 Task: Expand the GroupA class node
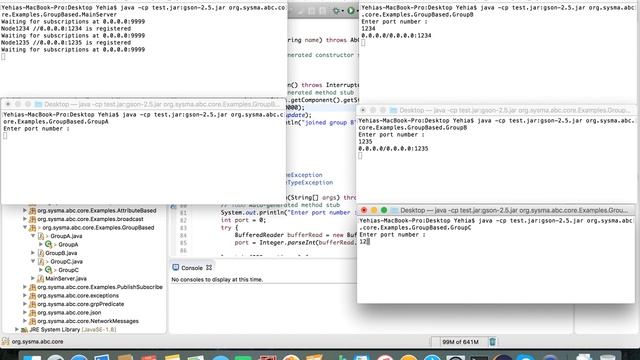tap(41, 244)
